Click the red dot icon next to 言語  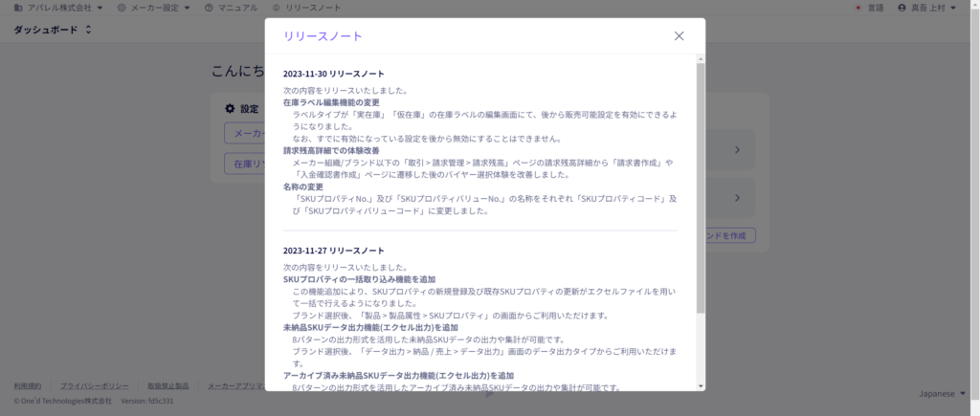858,8
